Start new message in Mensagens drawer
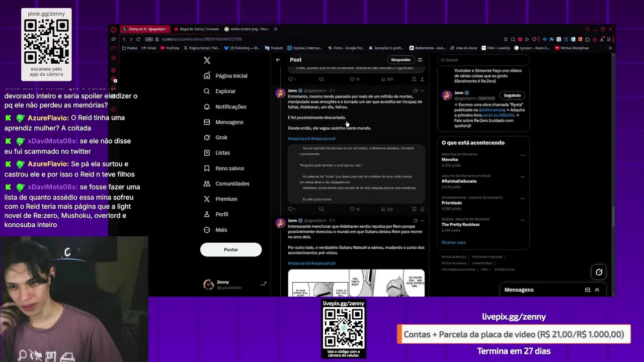Screen dimensions: 644x362 pos(587,290)
